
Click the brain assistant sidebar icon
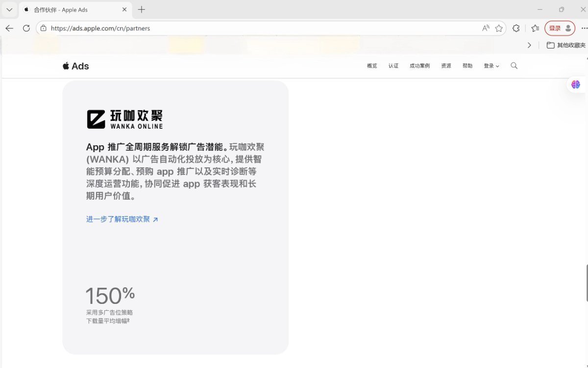[575, 84]
